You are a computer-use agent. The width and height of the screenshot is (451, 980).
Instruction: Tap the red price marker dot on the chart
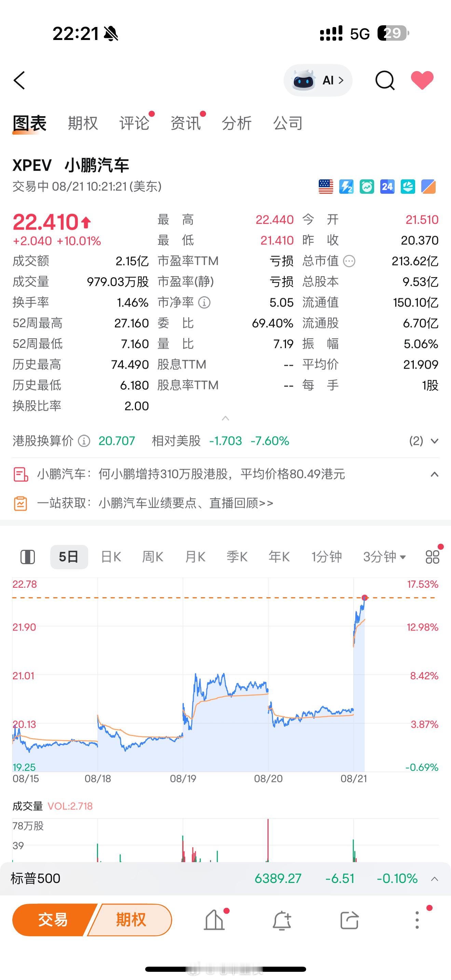click(365, 597)
